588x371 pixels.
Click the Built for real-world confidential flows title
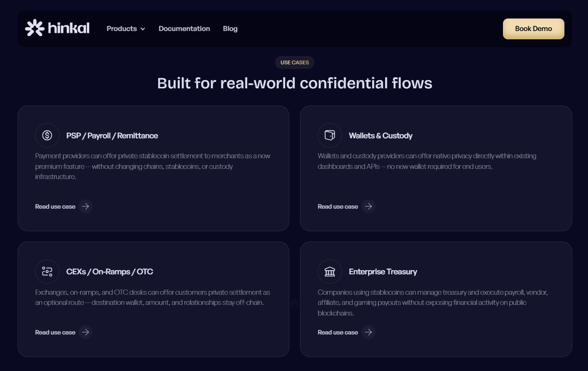click(x=295, y=83)
